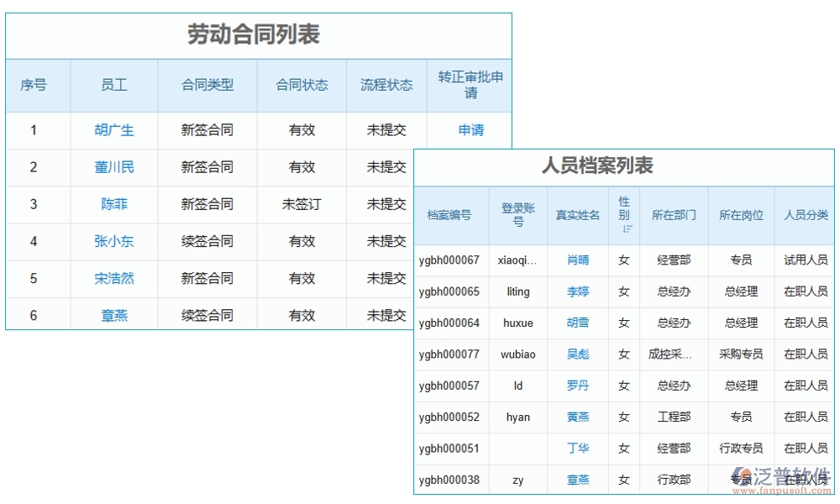Viewport: 840px width, 504px height.
Task: Open 陈菲's employee record
Action: point(114,204)
